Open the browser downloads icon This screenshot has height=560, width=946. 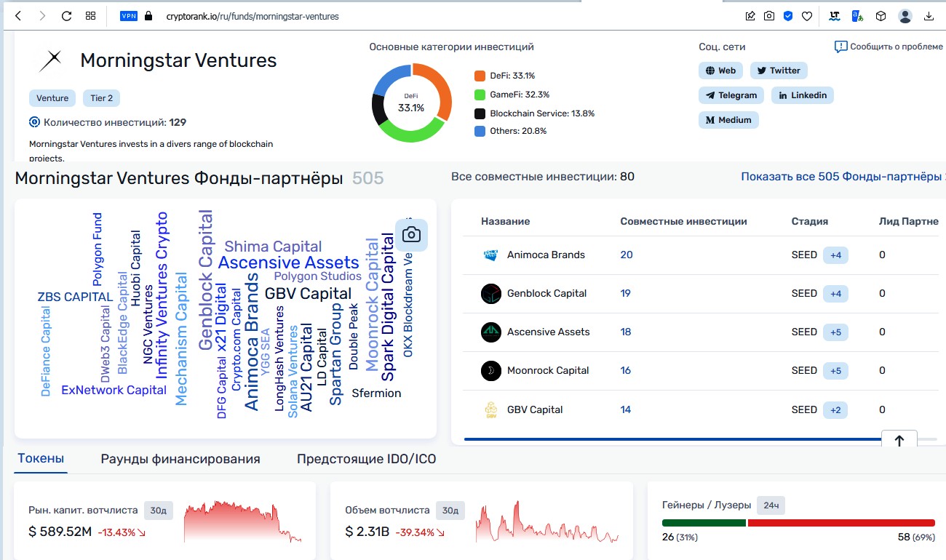pos(929,15)
